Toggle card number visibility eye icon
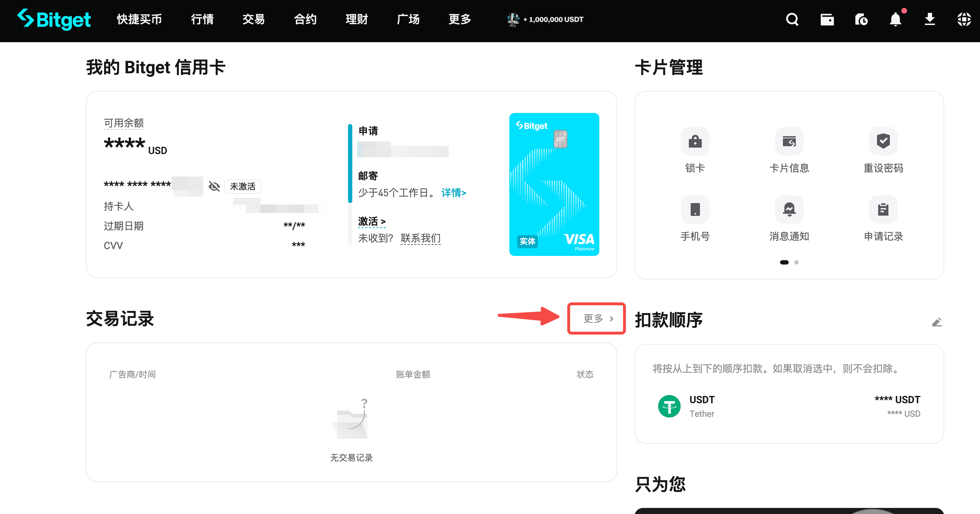Image resolution: width=980 pixels, height=514 pixels. pyautogui.click(x=214, y=186)
